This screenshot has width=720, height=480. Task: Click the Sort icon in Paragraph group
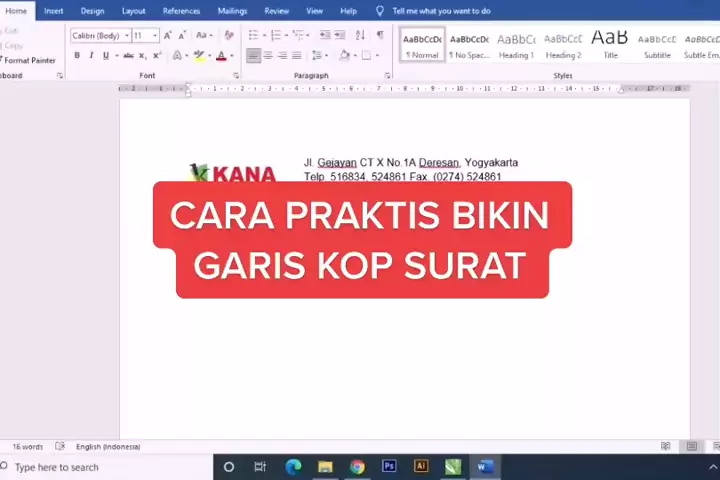tap(358, 36)
